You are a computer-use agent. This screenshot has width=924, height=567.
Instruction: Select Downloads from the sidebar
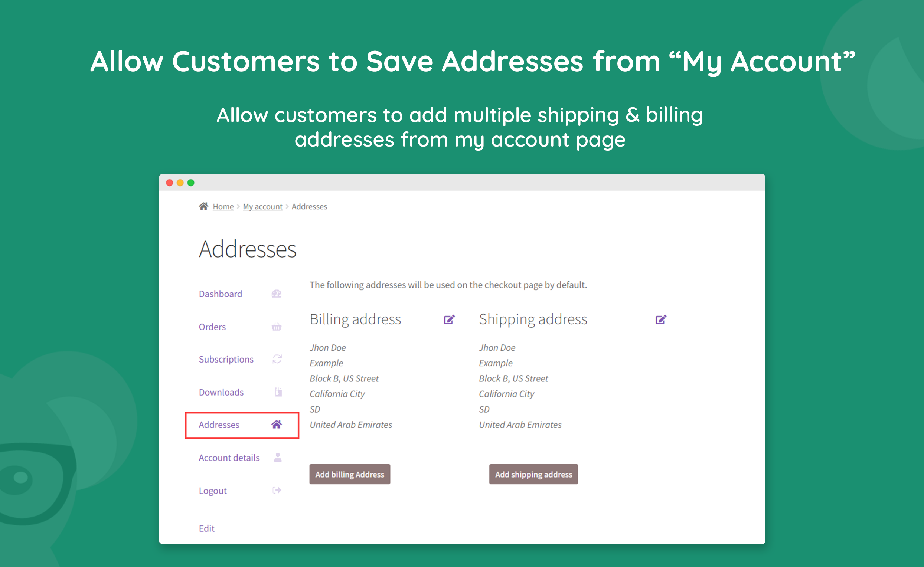[221, 392]
